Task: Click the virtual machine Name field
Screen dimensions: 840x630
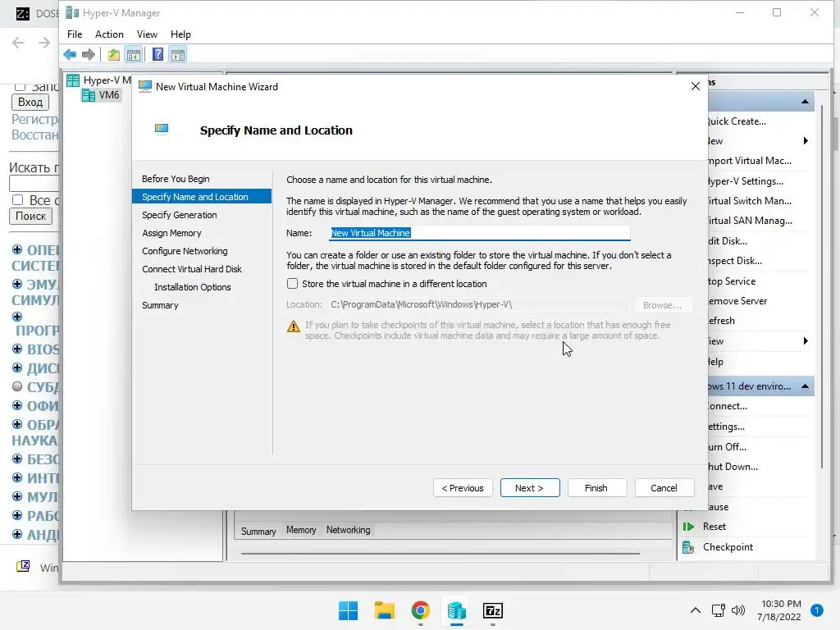Action: (x=480, y=233)
